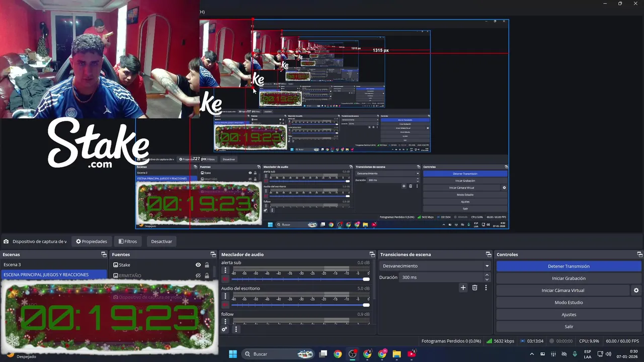The image size is (644, 362).
Task: Open virtual camera settings gear
Action: pyautogui.click(x=636, y=290)
